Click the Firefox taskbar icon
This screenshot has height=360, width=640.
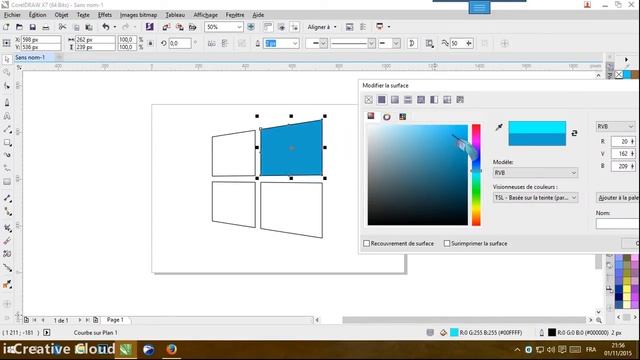click(171, 349)
